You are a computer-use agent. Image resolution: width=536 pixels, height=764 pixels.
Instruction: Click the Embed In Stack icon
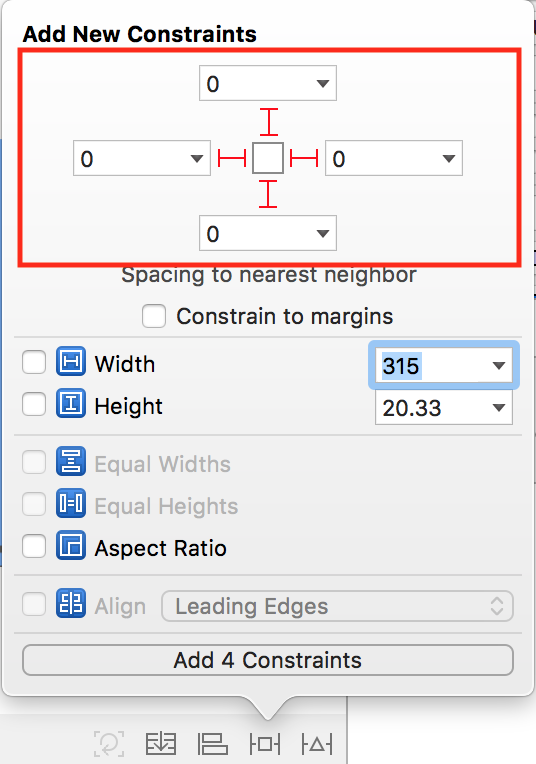tap(161, 744)
